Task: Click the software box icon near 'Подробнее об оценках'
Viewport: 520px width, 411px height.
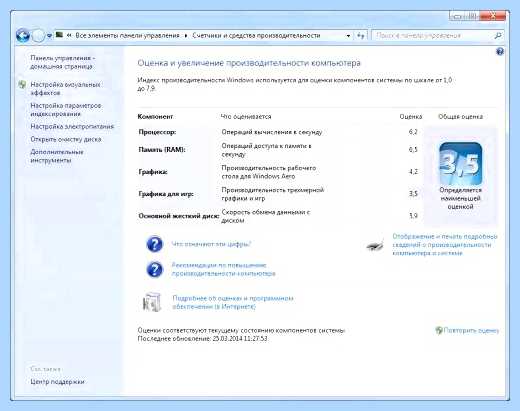Action: point(152,302)
